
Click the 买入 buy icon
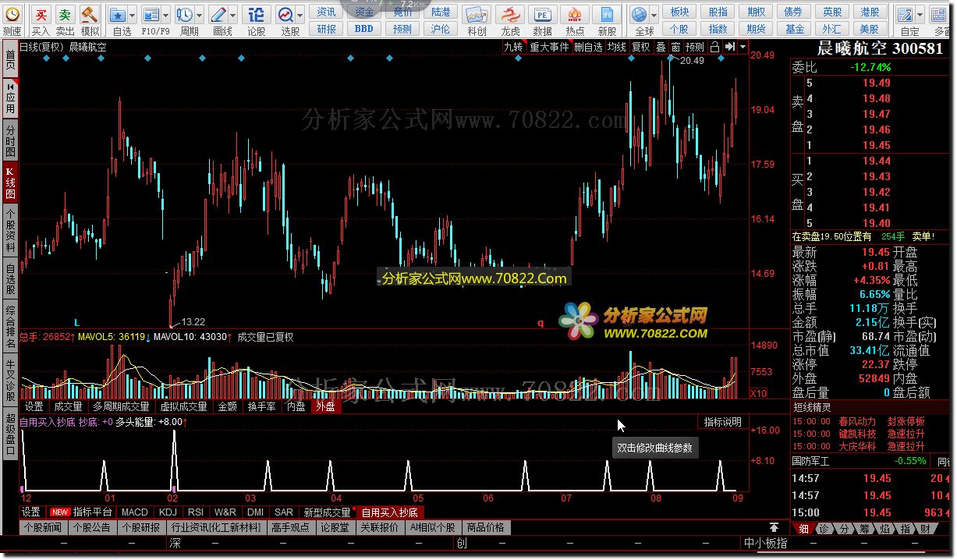click(x=41, y=15)
